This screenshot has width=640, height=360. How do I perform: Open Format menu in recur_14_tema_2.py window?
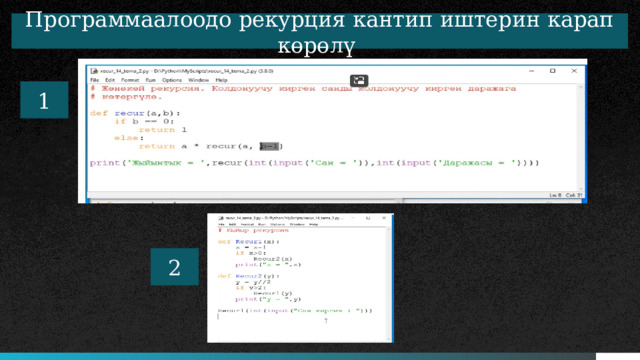click(130, 80)
